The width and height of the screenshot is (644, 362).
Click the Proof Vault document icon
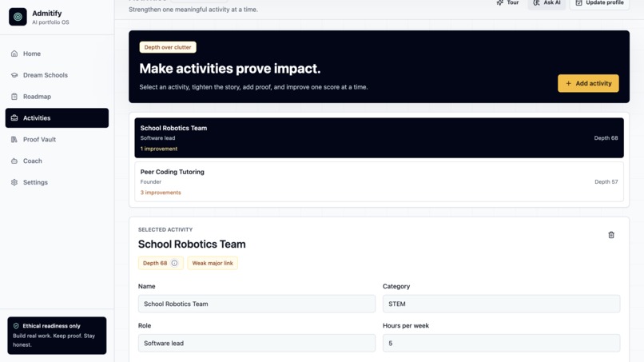tap(14, 139)
